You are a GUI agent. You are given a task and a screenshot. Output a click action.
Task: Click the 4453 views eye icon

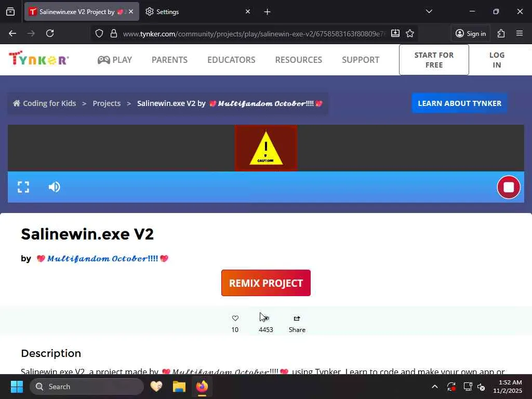click(266, 318)
